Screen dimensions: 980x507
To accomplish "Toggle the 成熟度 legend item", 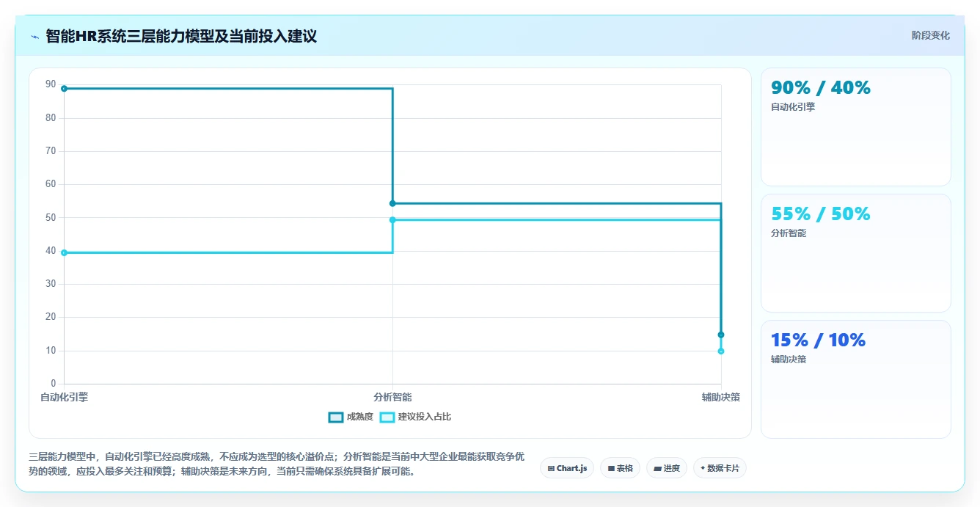I will [x=351, y=417].
